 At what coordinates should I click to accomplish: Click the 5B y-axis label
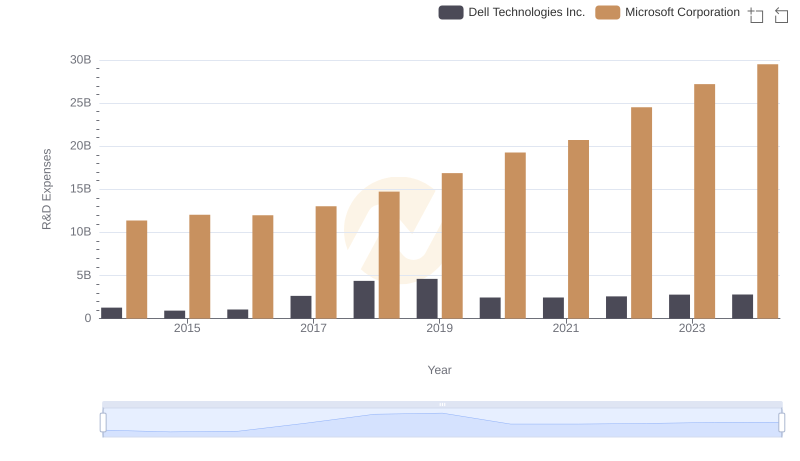tap(84, 275)
